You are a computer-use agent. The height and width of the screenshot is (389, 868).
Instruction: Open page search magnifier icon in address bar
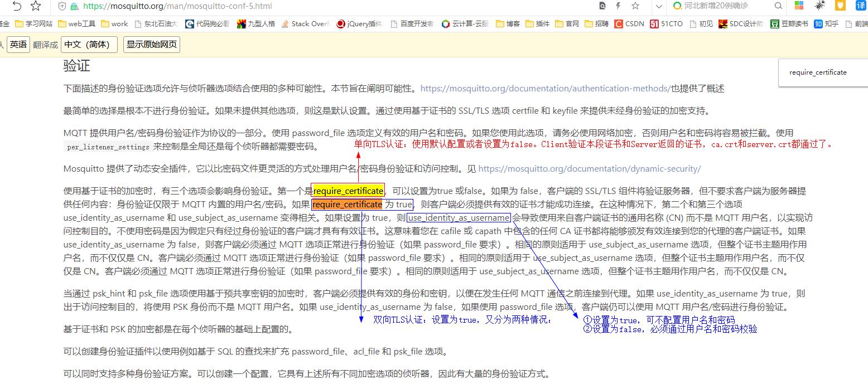pos(602,6)
